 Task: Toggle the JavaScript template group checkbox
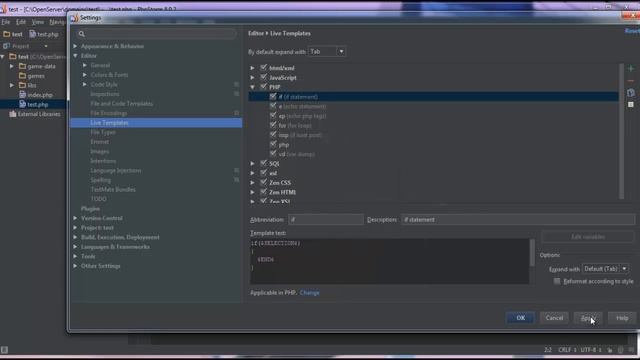(x=264, y=77)
